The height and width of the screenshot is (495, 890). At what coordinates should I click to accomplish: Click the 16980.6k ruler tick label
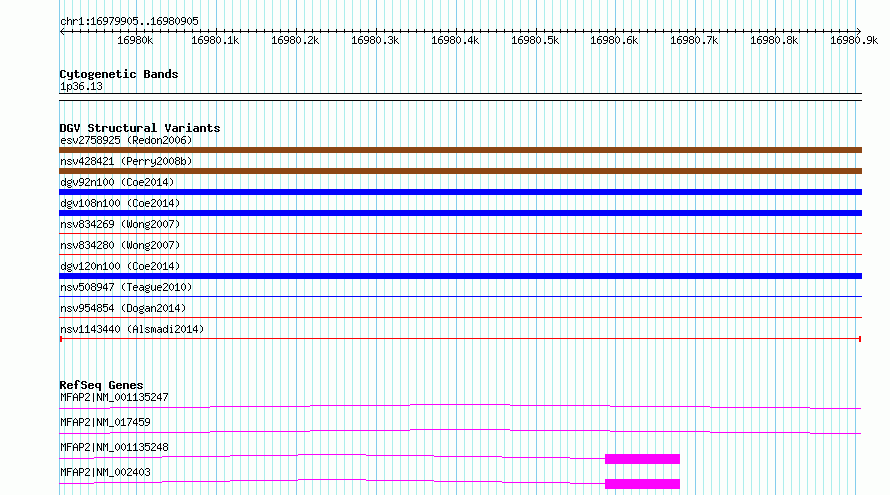(614, 40)
